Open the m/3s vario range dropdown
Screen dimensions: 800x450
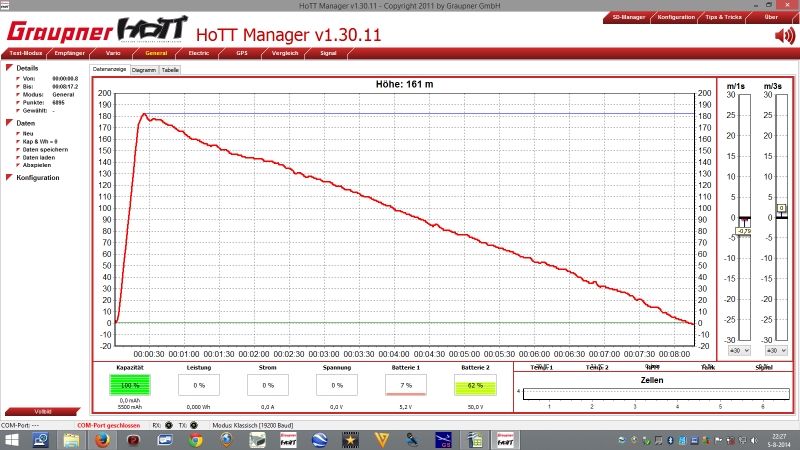[x=776, y=351]
